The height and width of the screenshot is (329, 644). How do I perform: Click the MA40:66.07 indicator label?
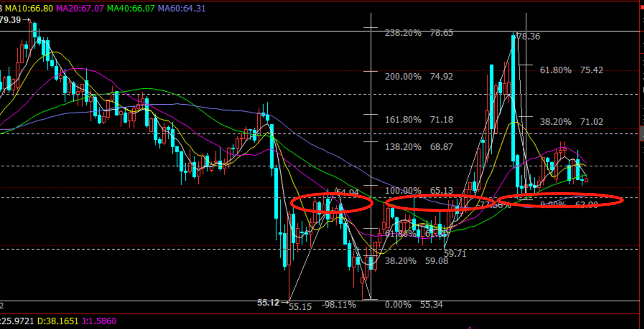[131, 9]
